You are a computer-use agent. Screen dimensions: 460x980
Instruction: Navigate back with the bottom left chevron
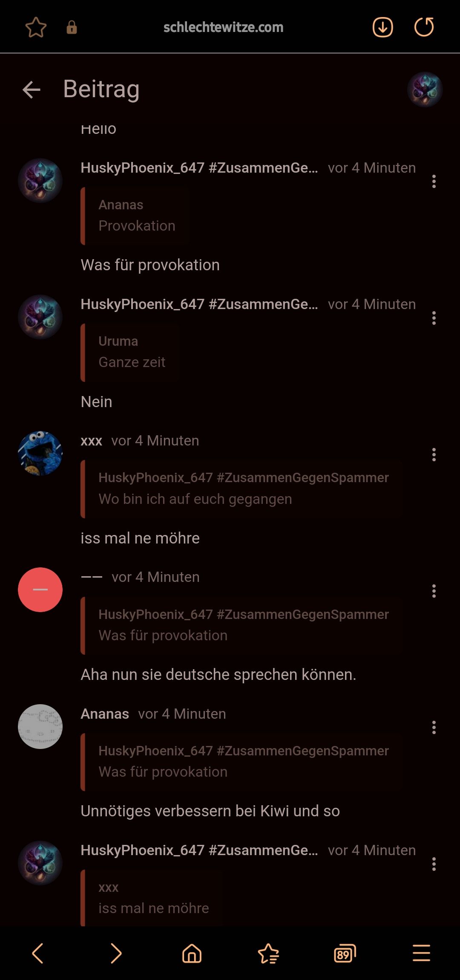tap(38, 953)
